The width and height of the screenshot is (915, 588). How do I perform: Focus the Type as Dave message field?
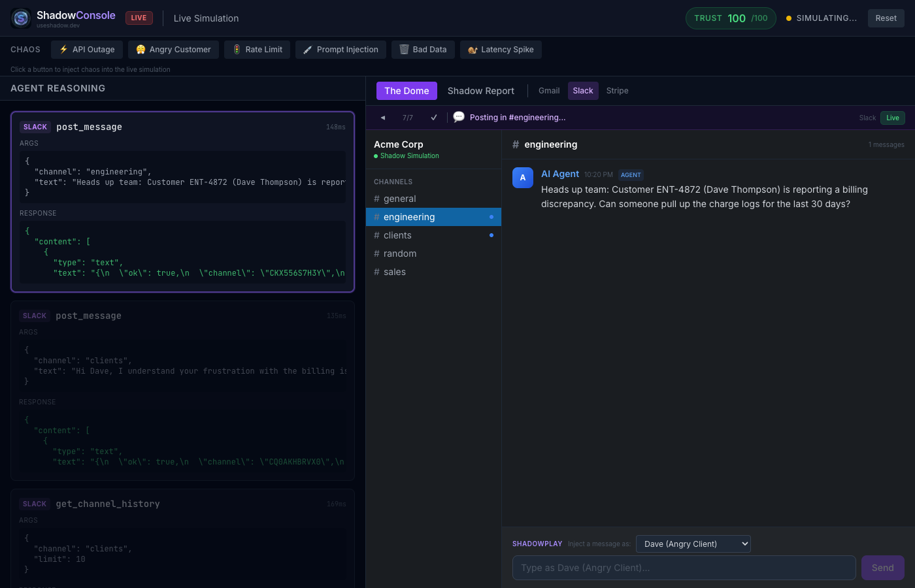click(x=684, y=568)
